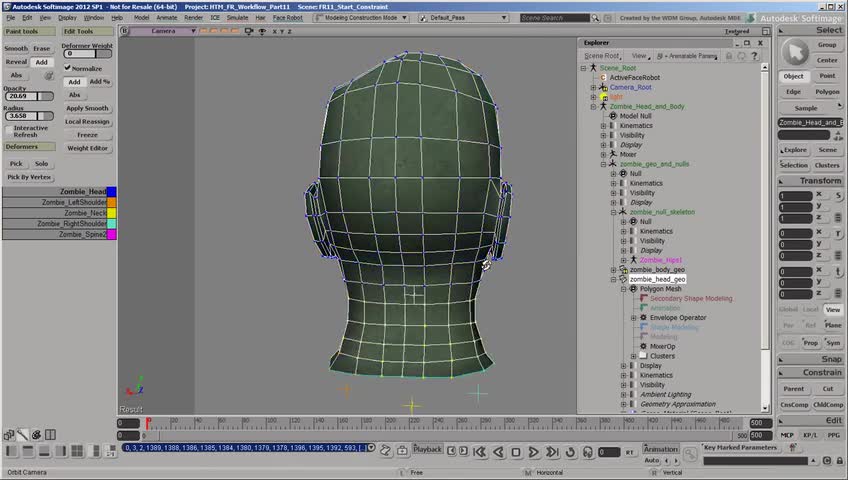Click the Opacity value field

pos(22,96)
